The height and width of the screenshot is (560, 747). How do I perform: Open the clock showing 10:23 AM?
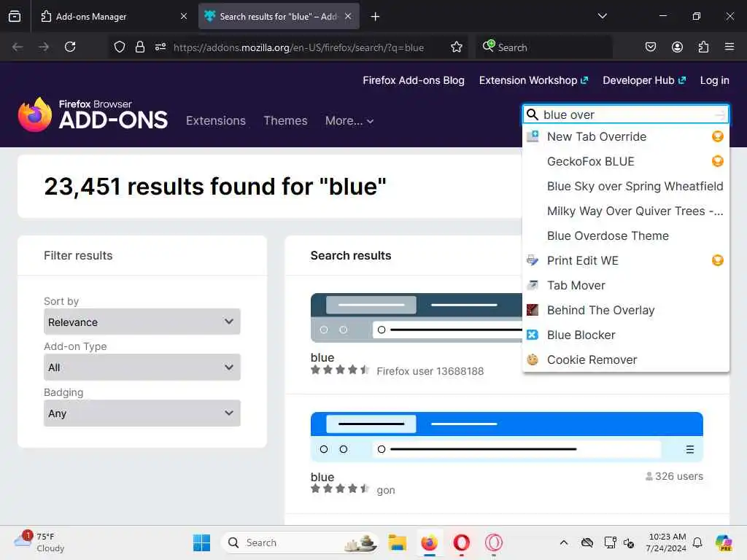point(666,542)
